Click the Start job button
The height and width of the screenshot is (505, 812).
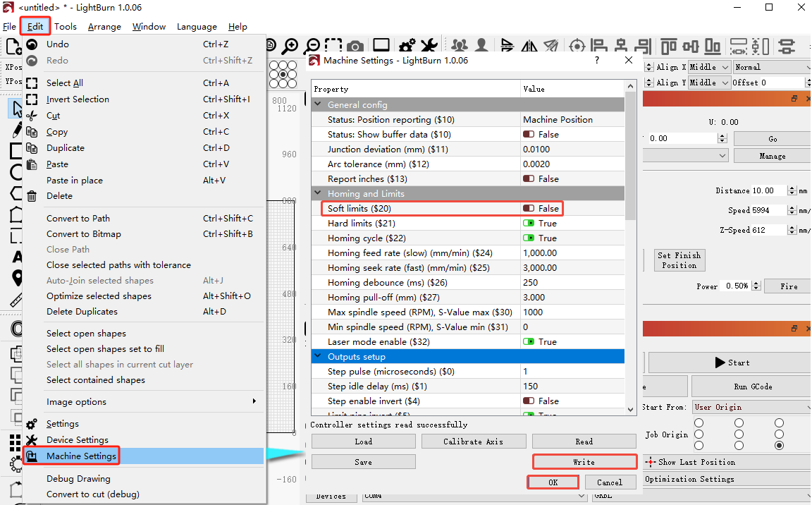click(729, 363)
